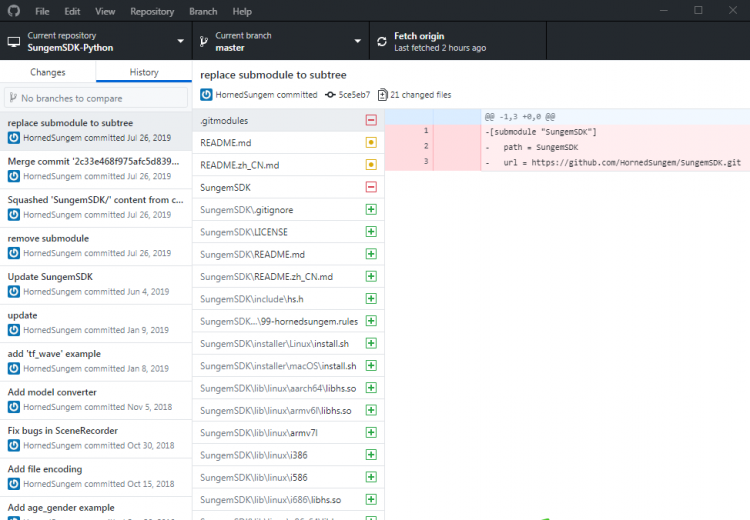Select the SungemSDK\LICENSE file
This screenshot has height=520, width=750.
pos(288,232)
